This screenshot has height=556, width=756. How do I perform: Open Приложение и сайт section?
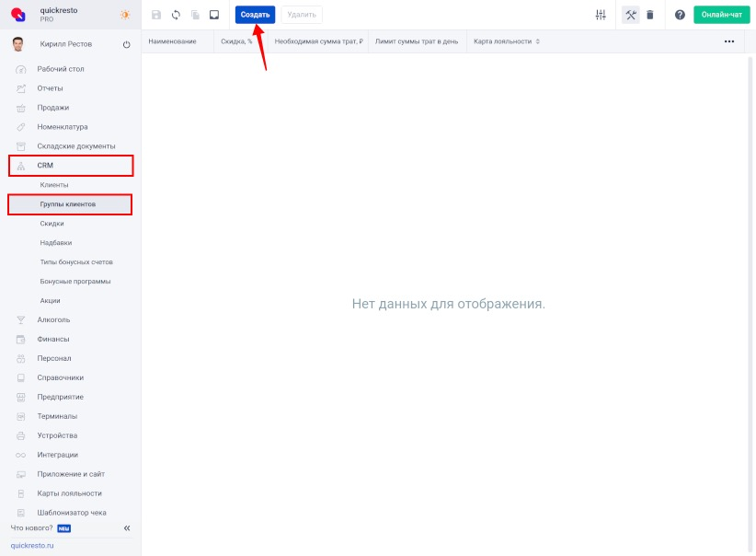[71, 474]
